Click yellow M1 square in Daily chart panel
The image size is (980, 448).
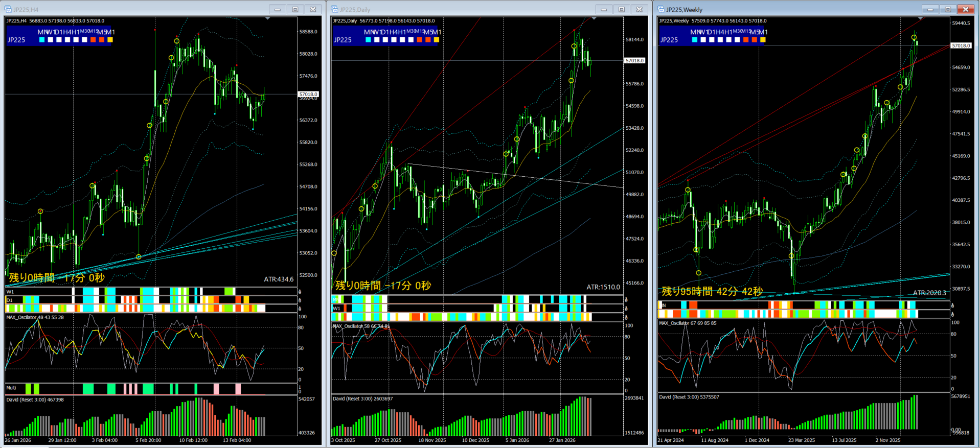pyautogui.click(x=436, y=40)
